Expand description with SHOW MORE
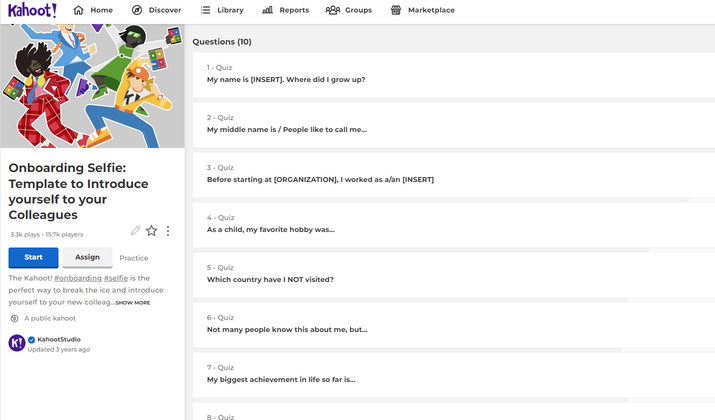Image resolution: width=715 pixels, height=420 pixels. (133, 303)
